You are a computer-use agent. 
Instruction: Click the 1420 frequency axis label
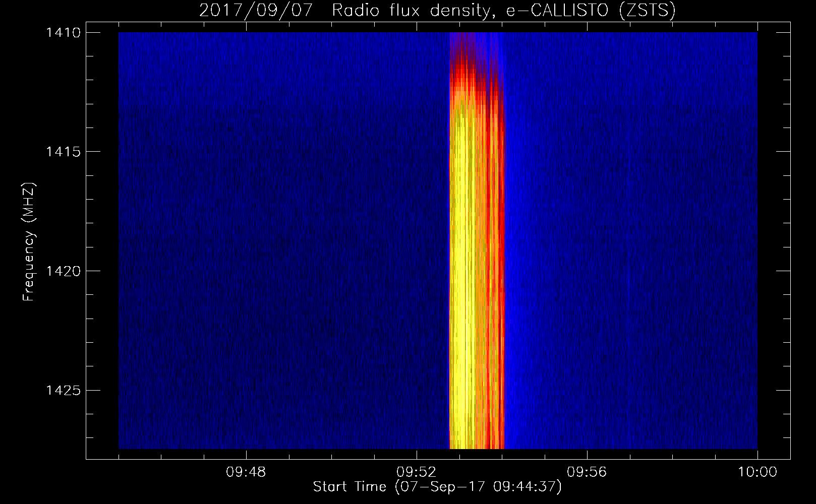click(63, 271)
